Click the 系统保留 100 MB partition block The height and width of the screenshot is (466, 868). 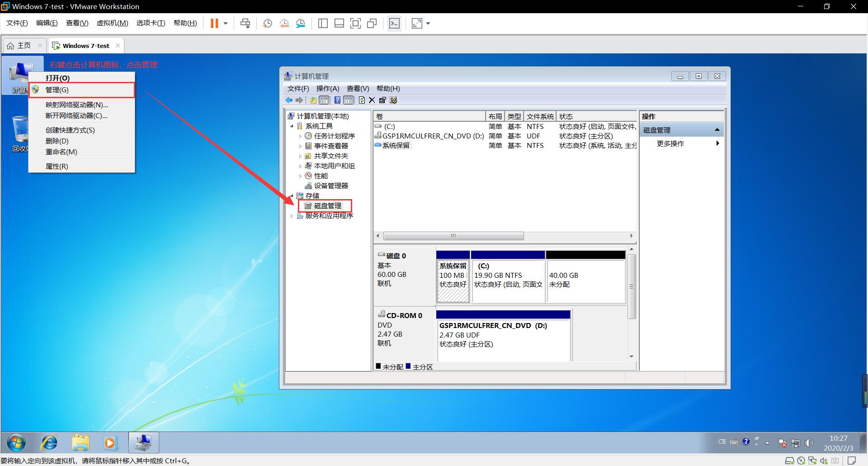pyautogui.click(x=453, y=277)
